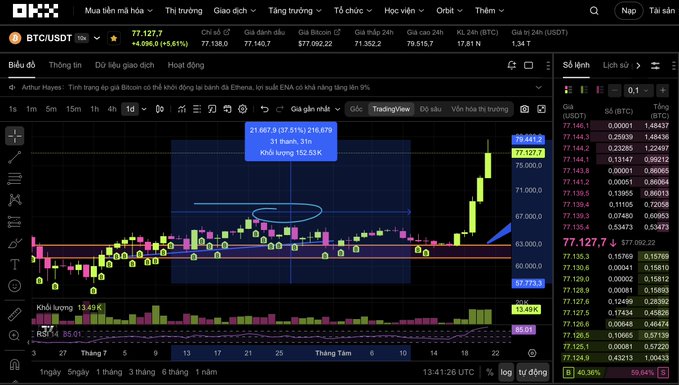Switch to the Thông tin tab
Viewport: 679px width, 385px height.
pyautogui.click(x=65, y=65)
